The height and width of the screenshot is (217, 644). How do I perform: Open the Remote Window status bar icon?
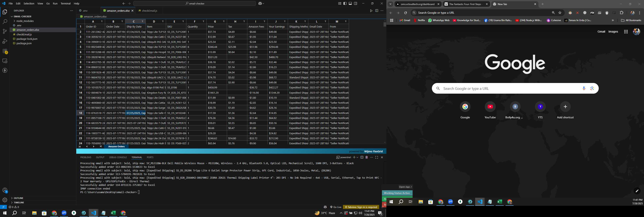tap(3, 207)
